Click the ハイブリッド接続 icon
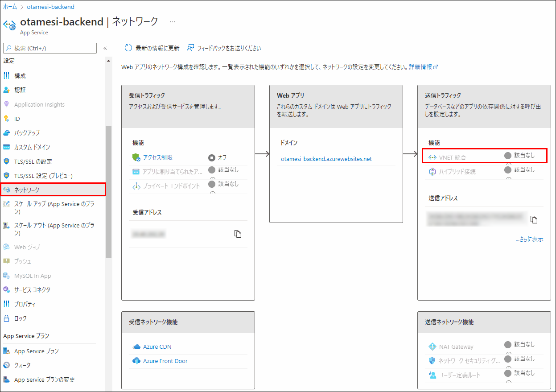The image size is (556, 392). [432, 172]
